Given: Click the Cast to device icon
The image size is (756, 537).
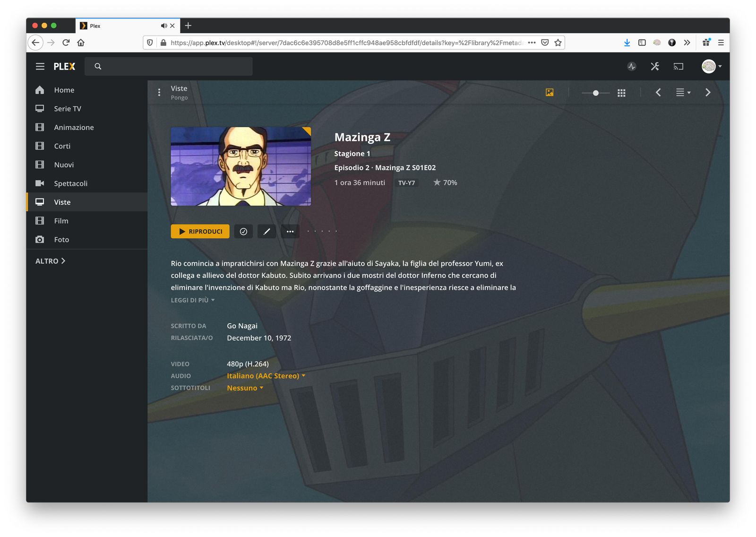Looking at the screenshot, I should [679, 67].
